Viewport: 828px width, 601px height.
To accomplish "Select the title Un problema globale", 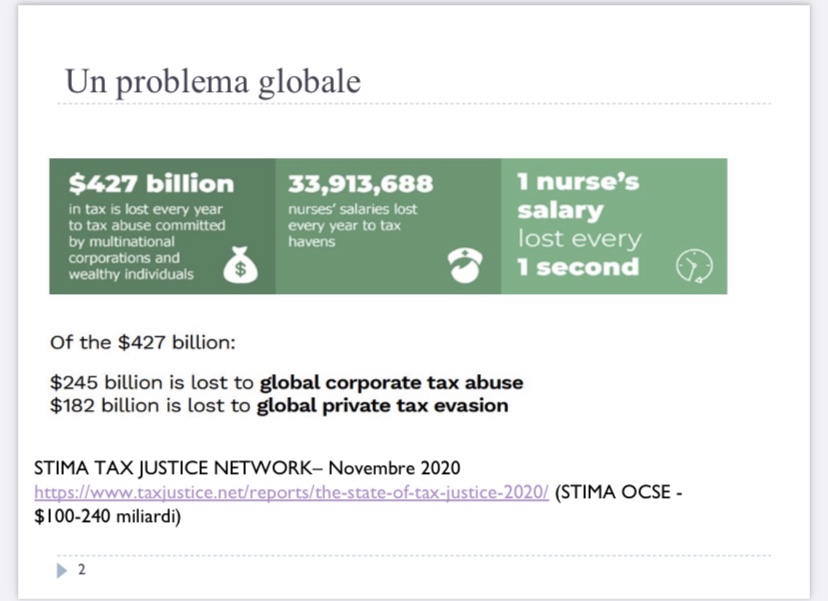I will coord(213,82).
